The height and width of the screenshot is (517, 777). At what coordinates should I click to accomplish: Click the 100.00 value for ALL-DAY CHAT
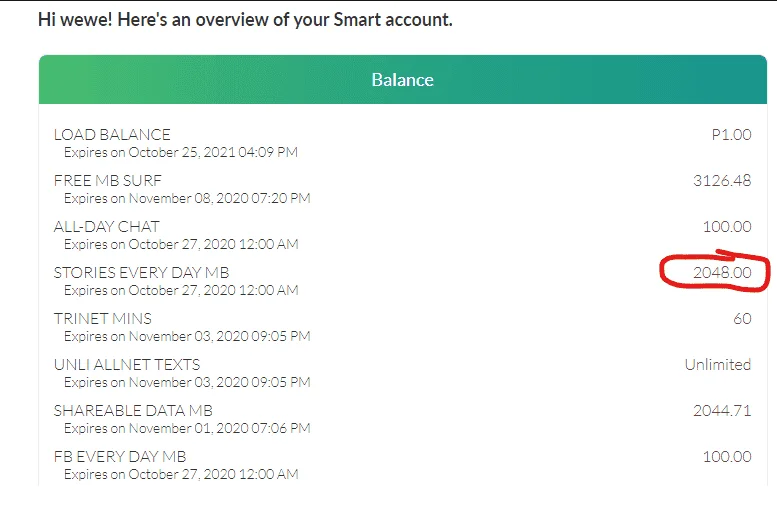coord(727,227)
